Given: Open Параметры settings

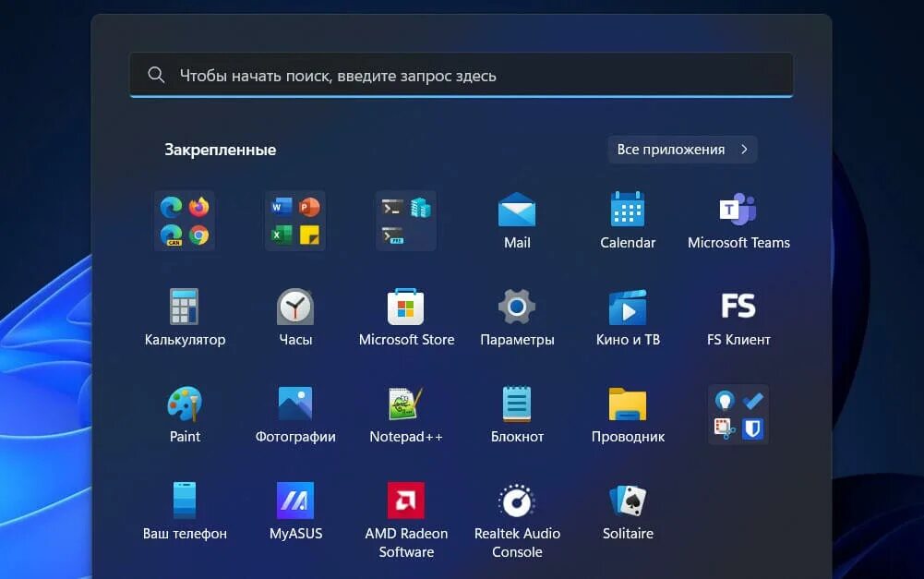Looking at the screenshot, I should tap(517, 318).
